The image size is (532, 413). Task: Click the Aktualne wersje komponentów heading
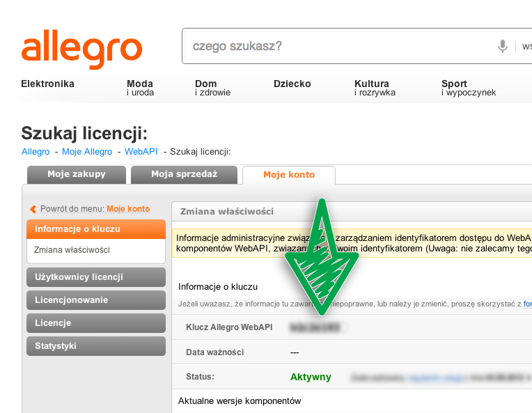(x=240, y=401)
